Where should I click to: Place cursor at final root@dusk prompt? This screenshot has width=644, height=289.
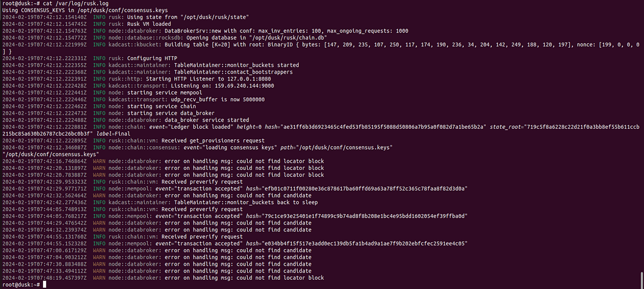click(44, 285)
